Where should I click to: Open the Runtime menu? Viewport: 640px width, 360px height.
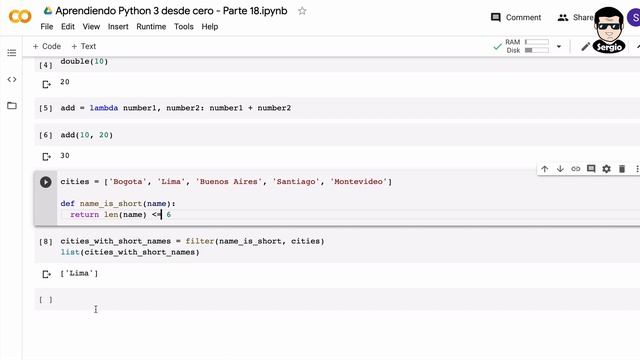pos(151,27)
